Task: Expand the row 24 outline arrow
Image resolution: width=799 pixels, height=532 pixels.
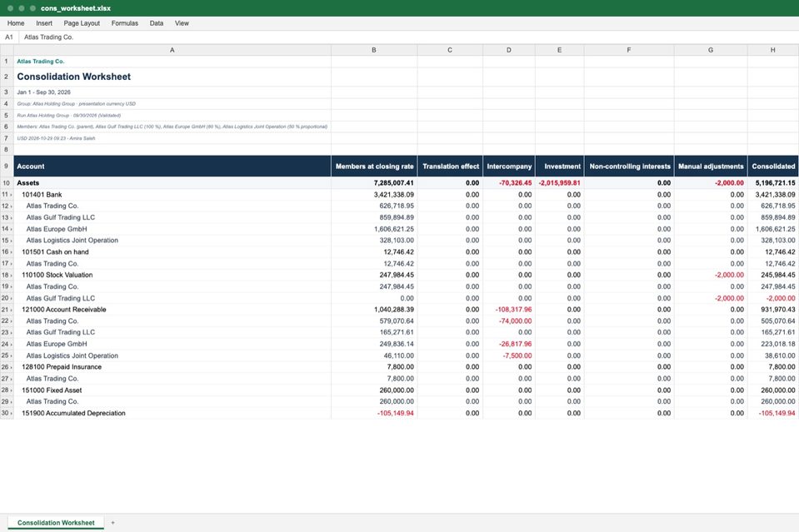Action: (x=11, y=345)
